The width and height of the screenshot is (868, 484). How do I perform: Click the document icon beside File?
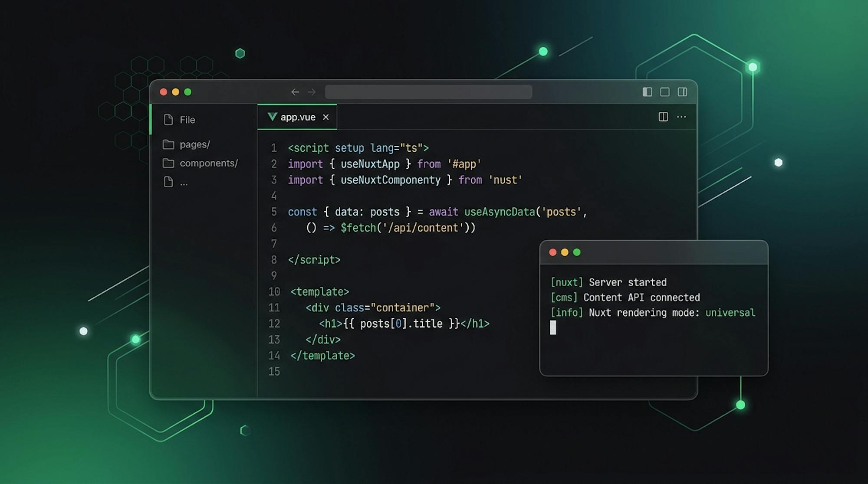[x=168, y=120]
